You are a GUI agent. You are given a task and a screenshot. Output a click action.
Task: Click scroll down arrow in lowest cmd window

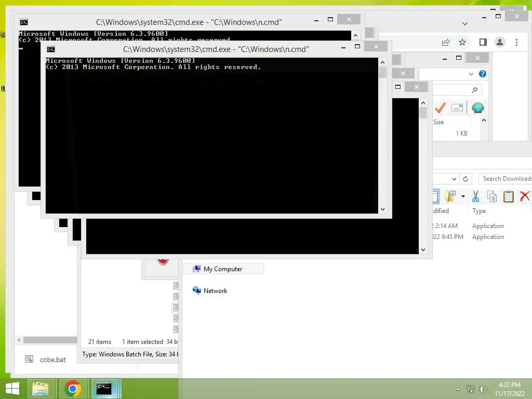click(423, 250)
